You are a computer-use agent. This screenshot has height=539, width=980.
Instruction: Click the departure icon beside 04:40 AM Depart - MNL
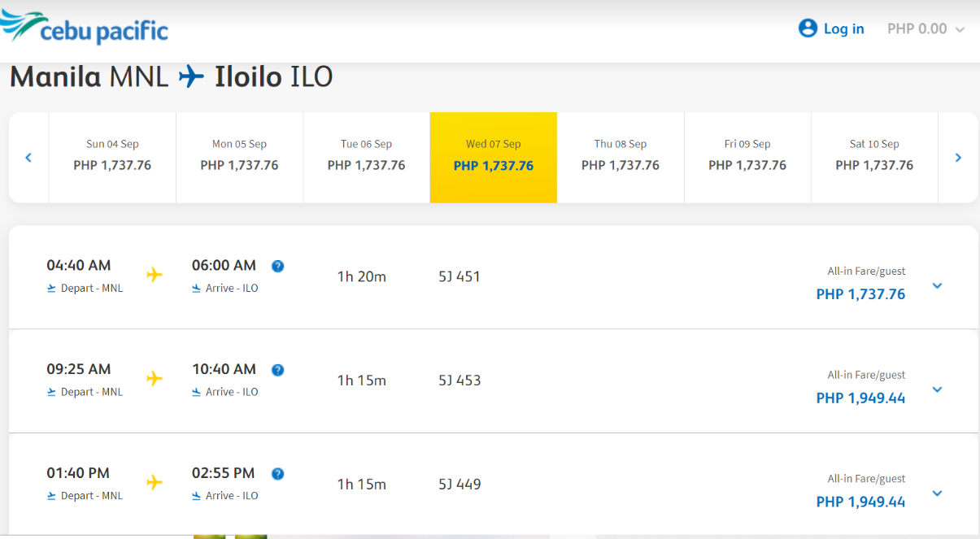pos(52,288)
